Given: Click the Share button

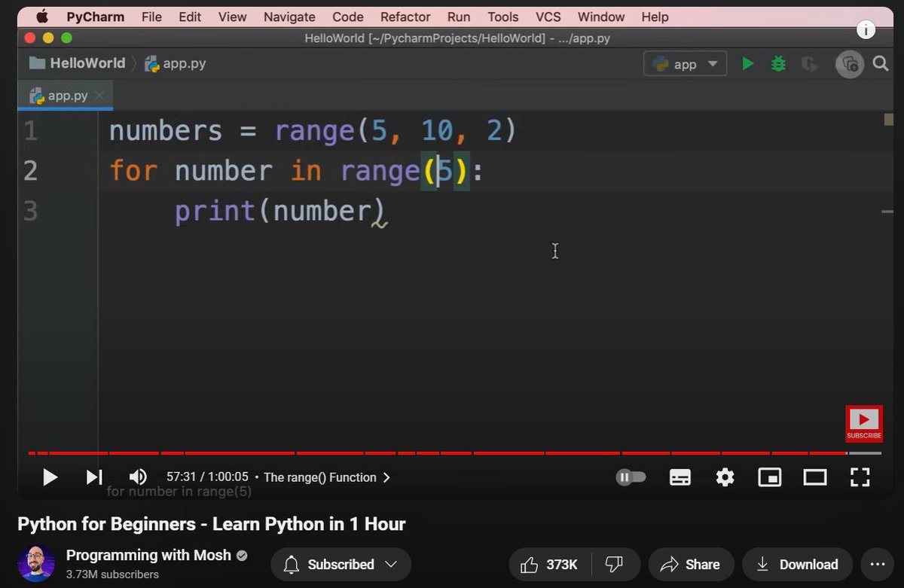Looking at the screenshot, I should click(689, 565).
